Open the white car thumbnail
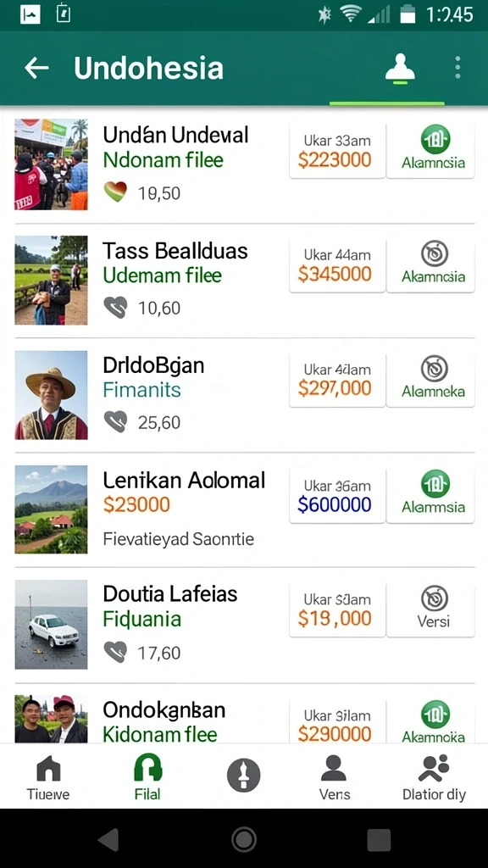This screenshot has height=868, width=488. coord(51,625)
